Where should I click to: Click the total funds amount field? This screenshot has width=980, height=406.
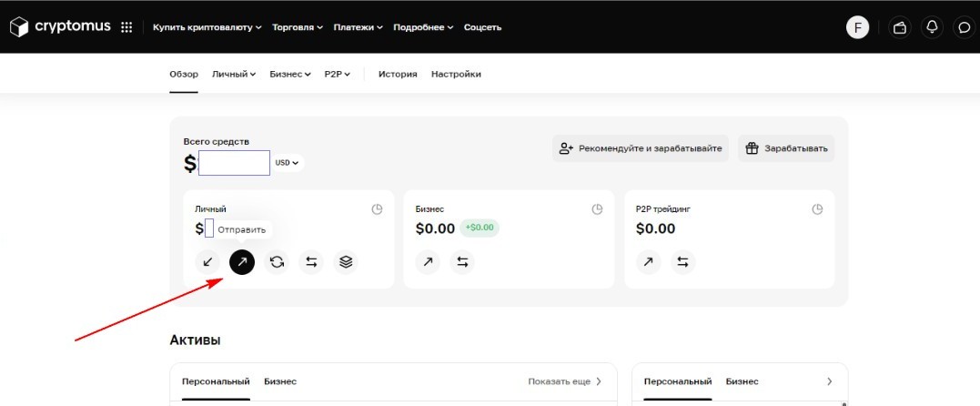pos(234,163)
